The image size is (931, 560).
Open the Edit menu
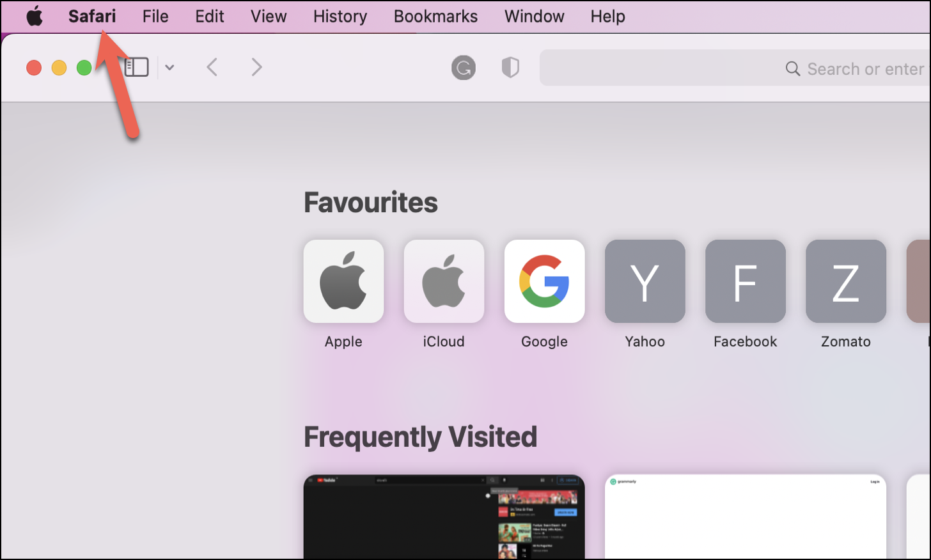(210, 16)
